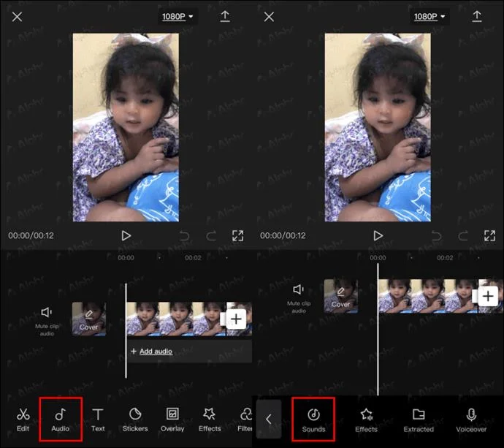Open the Voiceover microphone option
The image size is (504, 448).
[471, 420]
